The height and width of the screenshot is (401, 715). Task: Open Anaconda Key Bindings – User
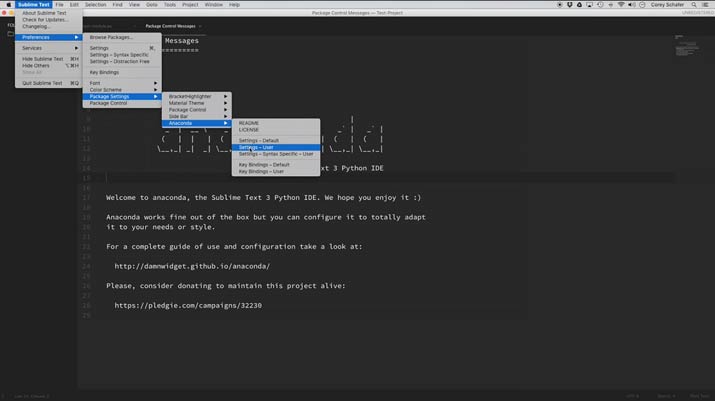[276, 172]
